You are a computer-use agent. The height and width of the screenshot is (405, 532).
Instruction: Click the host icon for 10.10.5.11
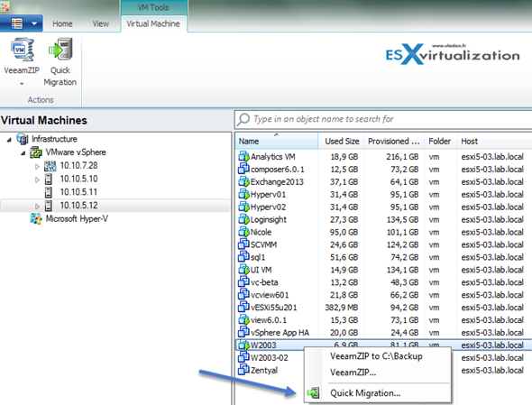point(49,192)
